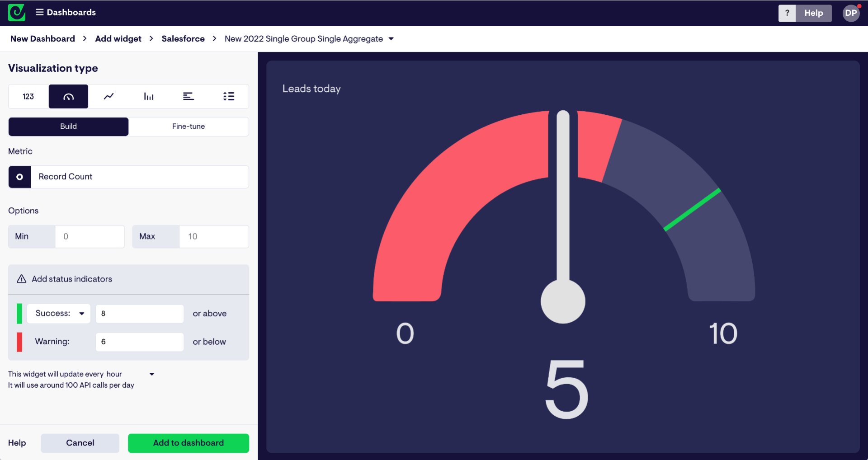Click the gauge maximum label 10
The image size is (868, 460).
click(723, 333)
